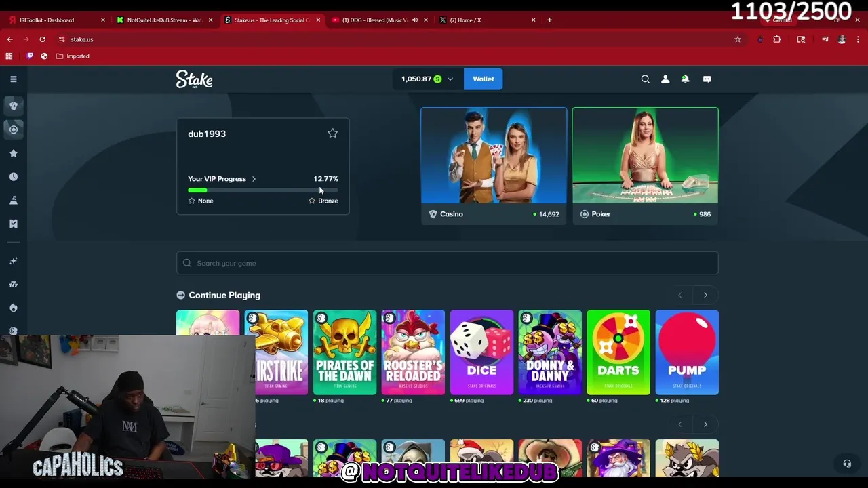Close the IRLToolkit Dashboard tab
This screenshot has width=868, height=488.
click(103, 20)
